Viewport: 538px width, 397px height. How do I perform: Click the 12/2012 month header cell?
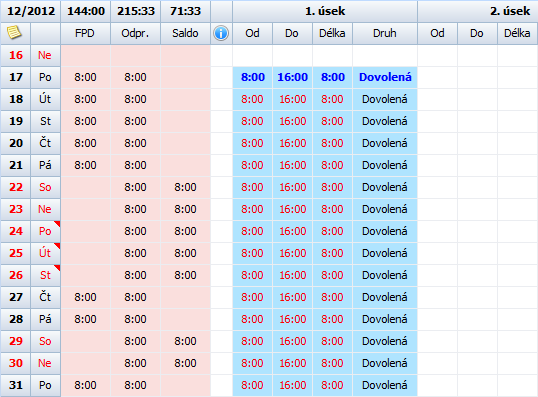(31, 11)
